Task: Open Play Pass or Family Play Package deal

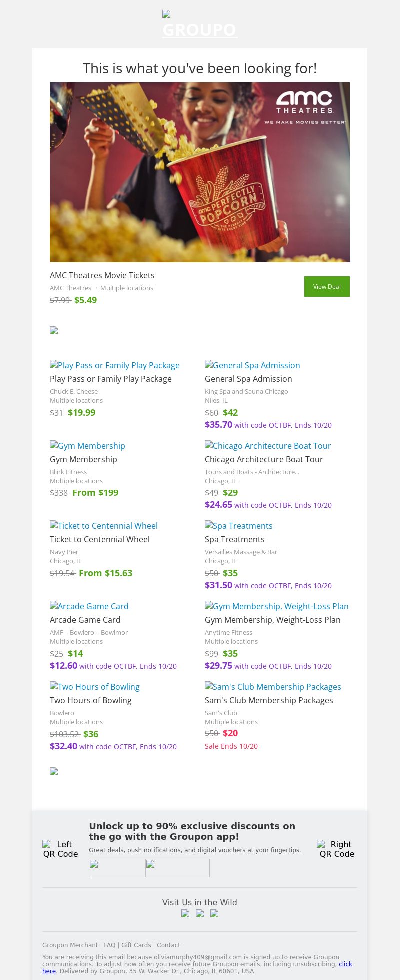Action: 114,365
